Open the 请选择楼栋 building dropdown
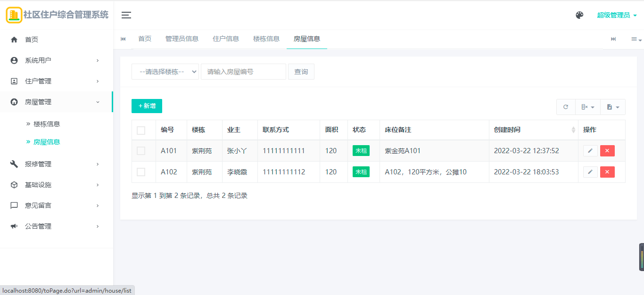 click(x=165, y=72)
